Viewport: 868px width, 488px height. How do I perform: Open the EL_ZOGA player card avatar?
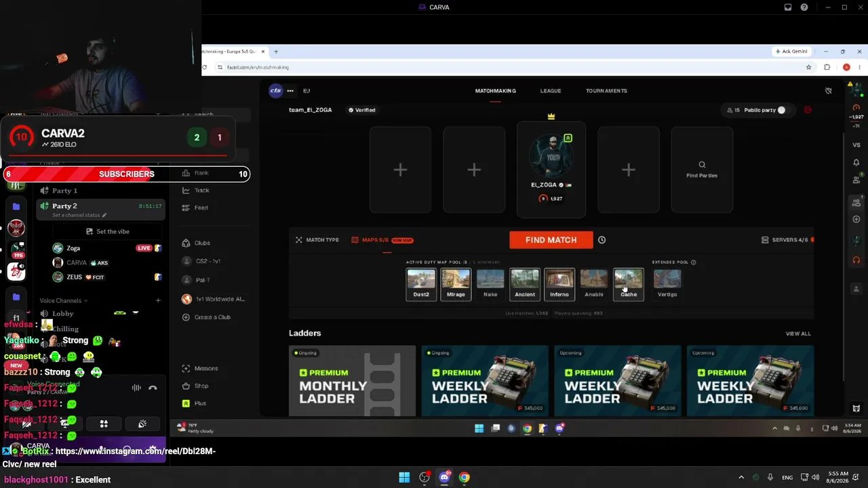tap(551, 156)
